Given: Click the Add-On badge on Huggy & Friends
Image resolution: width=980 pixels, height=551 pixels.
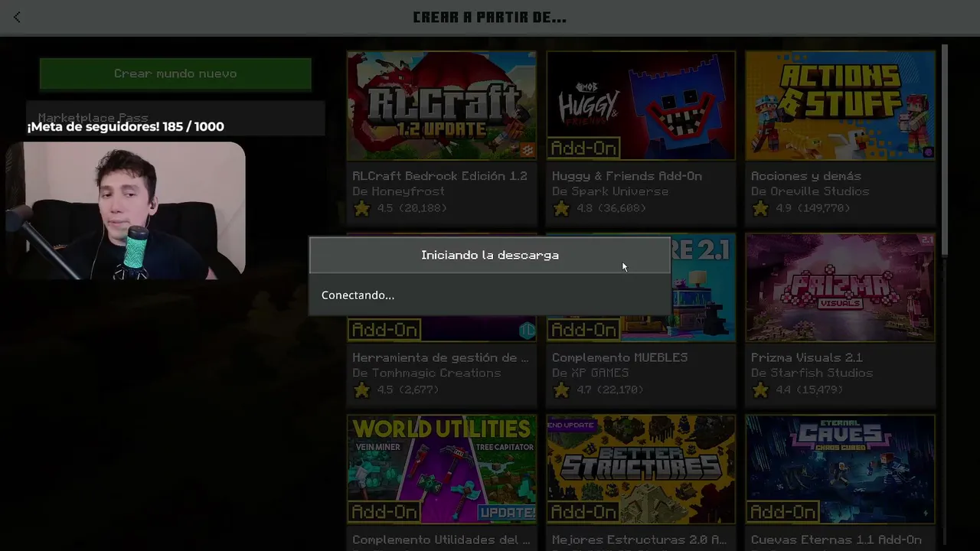Looking at the screenshot, I should [x=584, y=148].
